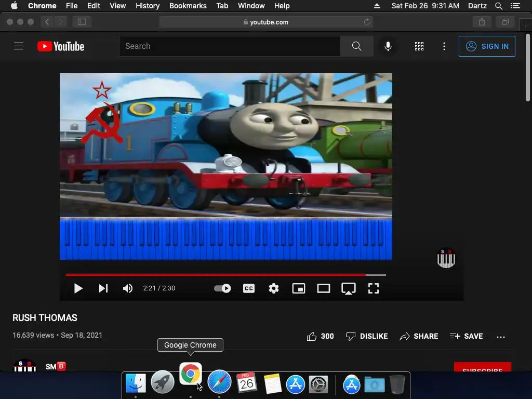Open Google Chrome from the Dock
The height and width of the screenshot is (399, 532).
click(190, 374)
